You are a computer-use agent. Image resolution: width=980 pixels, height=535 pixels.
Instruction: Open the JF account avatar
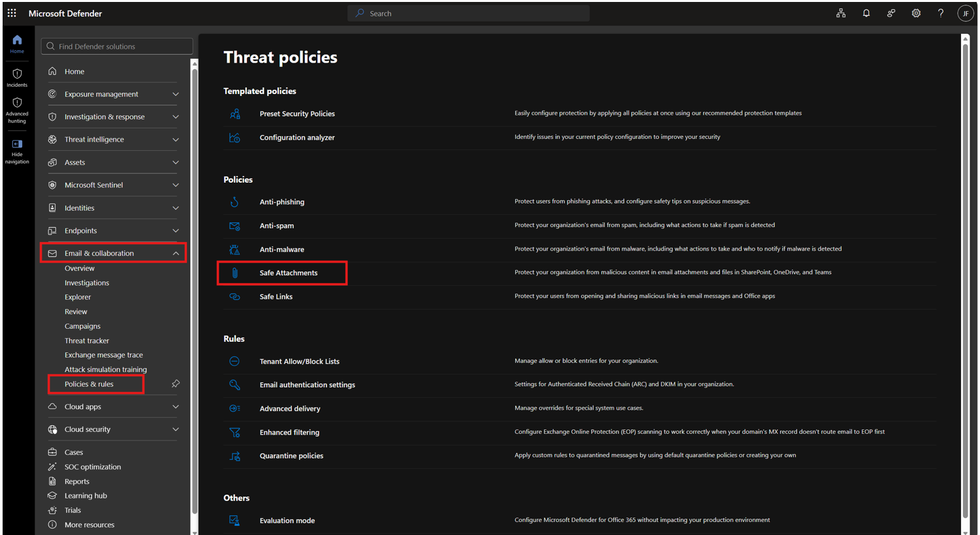pos(965,13)
